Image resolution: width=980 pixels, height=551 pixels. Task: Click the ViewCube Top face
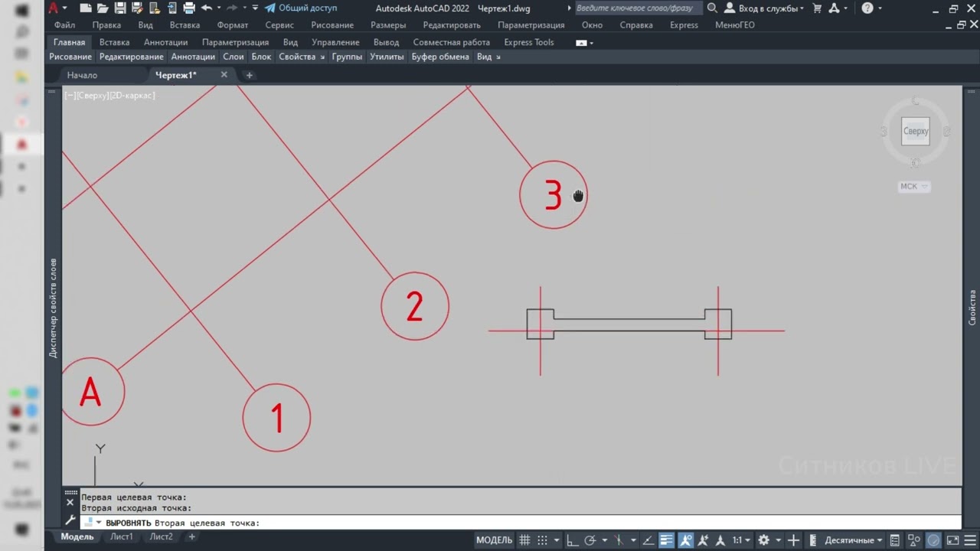click(x=915, y=131)
